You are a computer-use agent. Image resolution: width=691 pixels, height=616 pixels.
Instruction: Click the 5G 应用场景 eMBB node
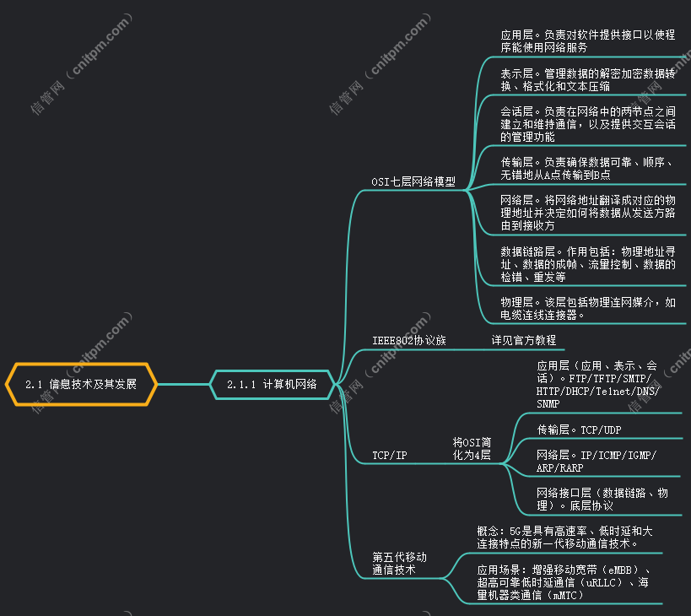pyautogui.click(x=564, y=581)
